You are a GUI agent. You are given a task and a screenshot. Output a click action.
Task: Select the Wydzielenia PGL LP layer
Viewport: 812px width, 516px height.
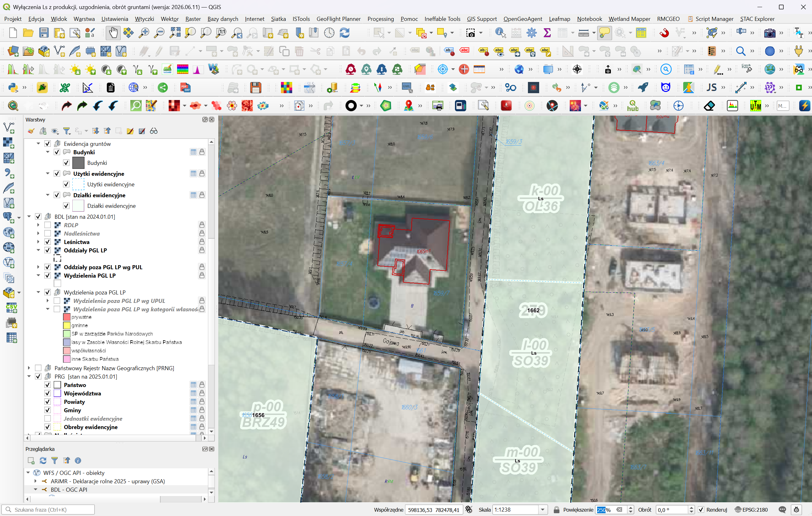click(90, 276)
